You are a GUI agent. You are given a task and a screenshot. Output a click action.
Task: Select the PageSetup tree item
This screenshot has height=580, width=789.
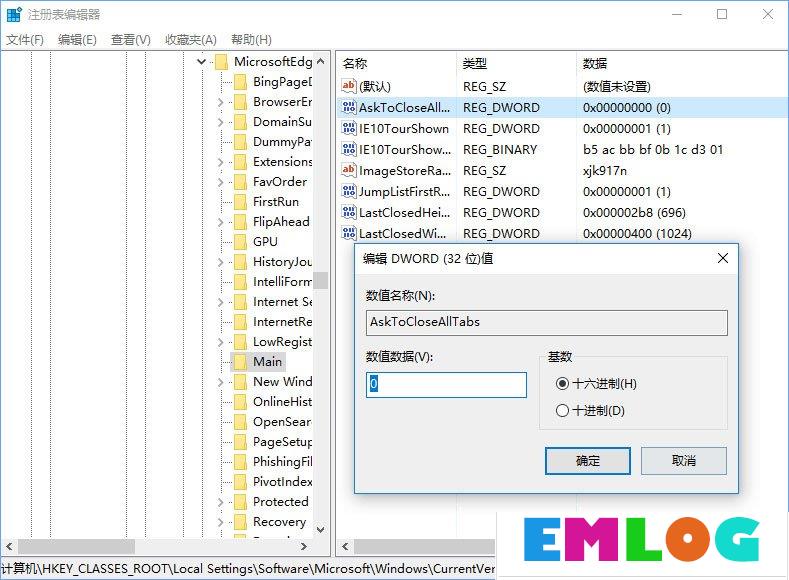(282, 442)
